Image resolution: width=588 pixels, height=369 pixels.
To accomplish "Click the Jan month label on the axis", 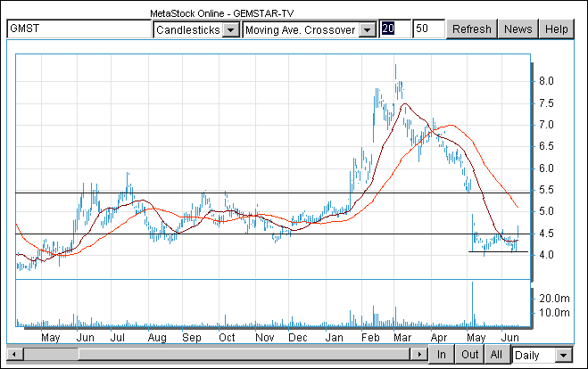I will click(334, 338).
